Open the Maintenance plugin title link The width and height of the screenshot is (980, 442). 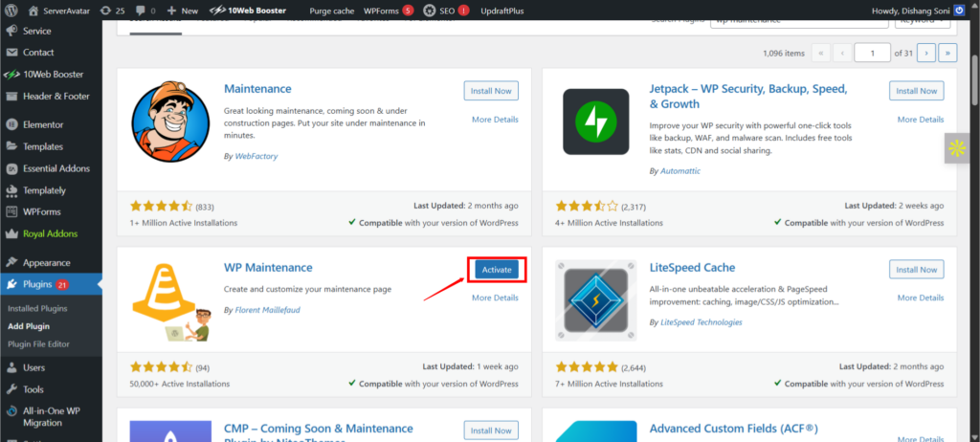click(257, 89)
